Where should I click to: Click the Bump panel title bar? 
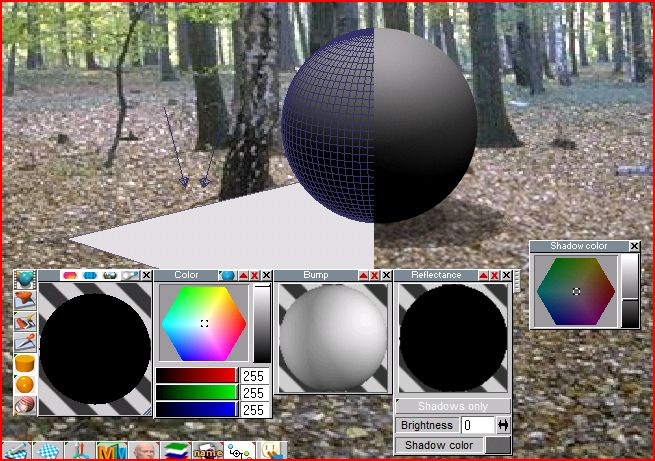click(x=316, y=276)
